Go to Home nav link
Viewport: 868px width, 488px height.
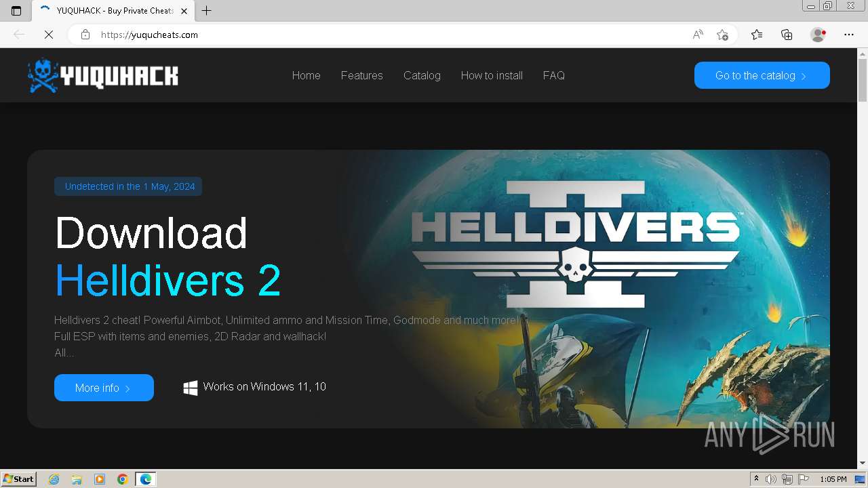306,75
